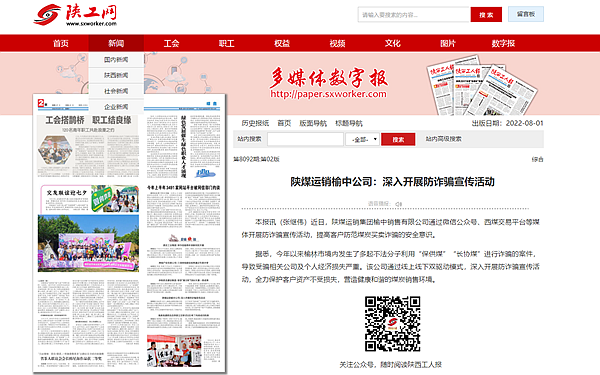Viewport: 600px width, 375px height.
Task: Focus the 站内搜索 text field
Action: point(305,139)
